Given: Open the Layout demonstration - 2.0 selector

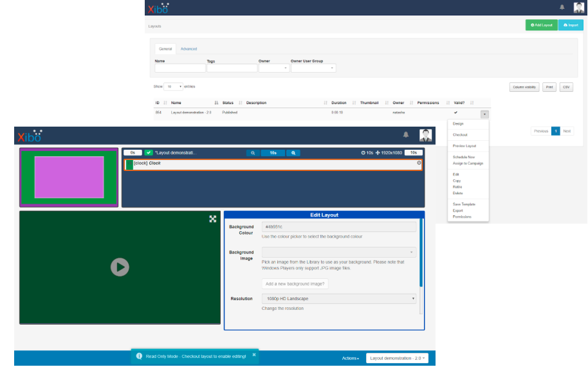Looking at the screenshot, I should coord(397,359).
